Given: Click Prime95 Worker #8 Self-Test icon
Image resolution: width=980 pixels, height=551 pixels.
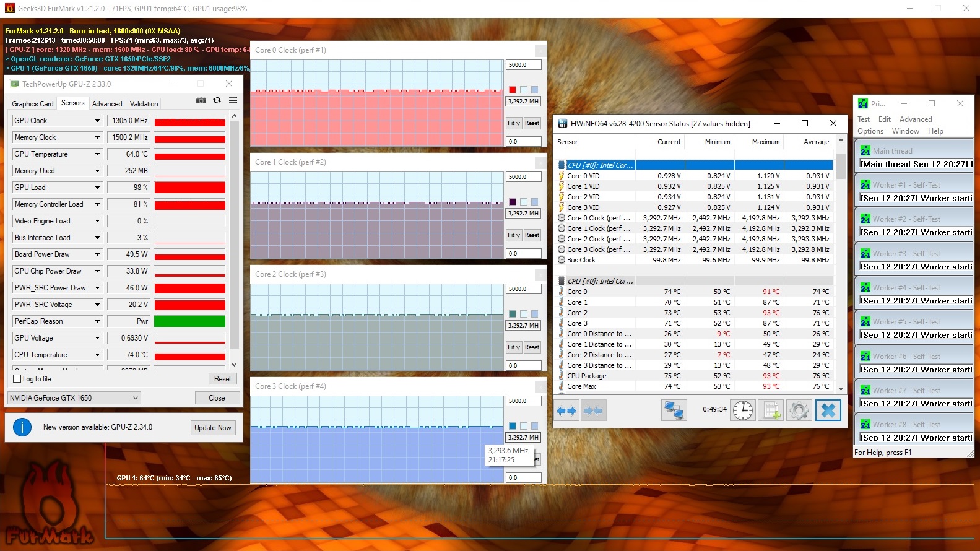Looking at the screenshot, I should point(865,424).
